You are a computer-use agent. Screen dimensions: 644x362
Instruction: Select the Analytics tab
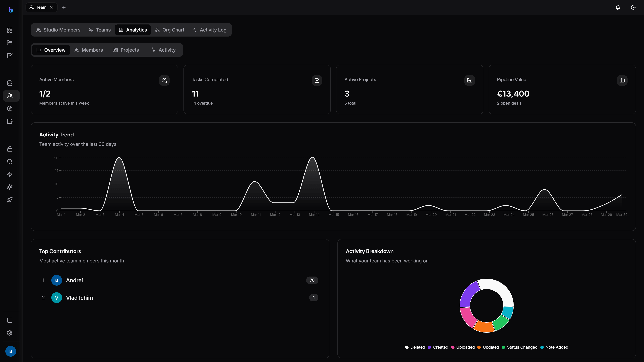pos(133,30)
